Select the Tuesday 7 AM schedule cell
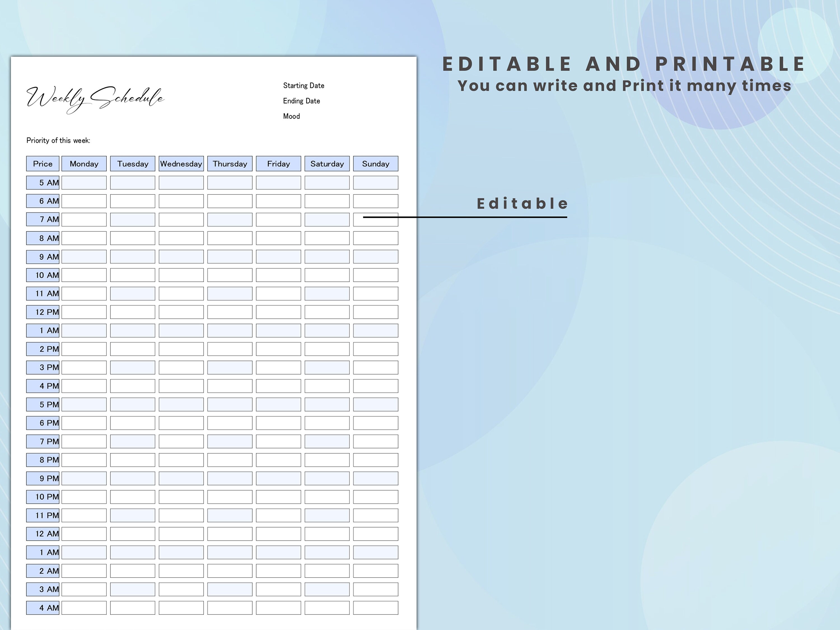The width and height of the screenshot is (840, 630). [132, 219]
